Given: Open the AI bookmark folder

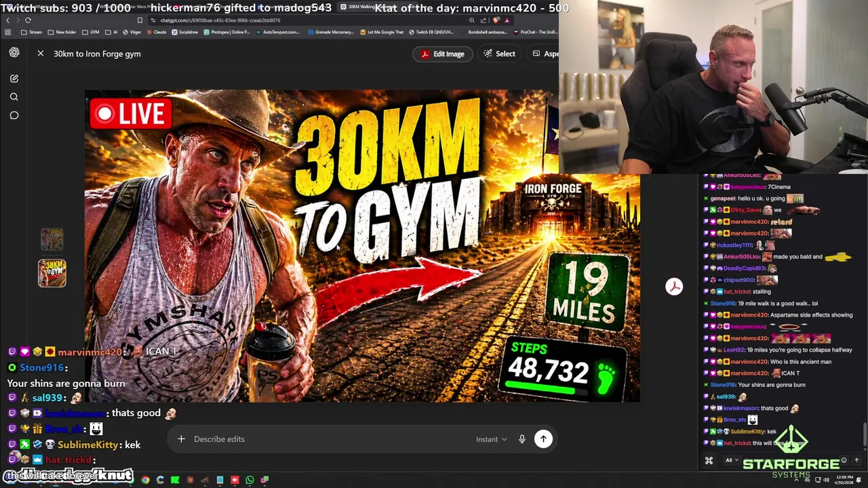Looking at the screenshot, I should pos(111,32).
